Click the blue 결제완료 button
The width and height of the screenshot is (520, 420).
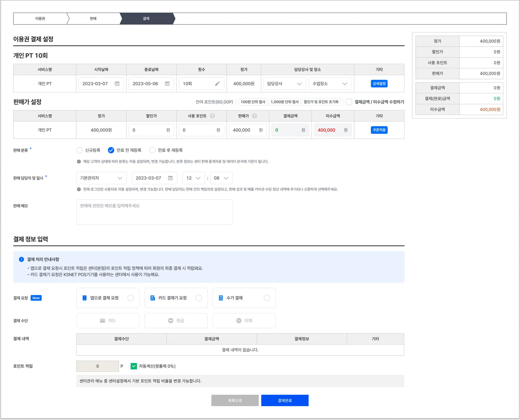click(285, 400)
